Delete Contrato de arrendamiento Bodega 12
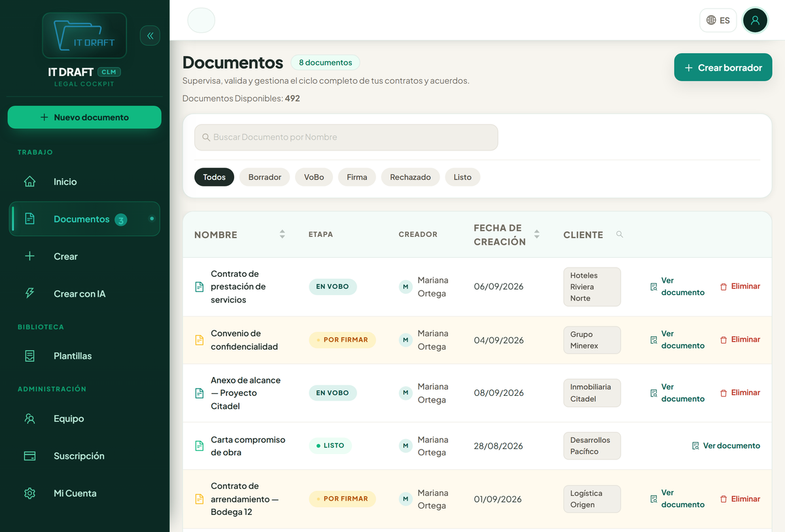 (x=740, y=499)
